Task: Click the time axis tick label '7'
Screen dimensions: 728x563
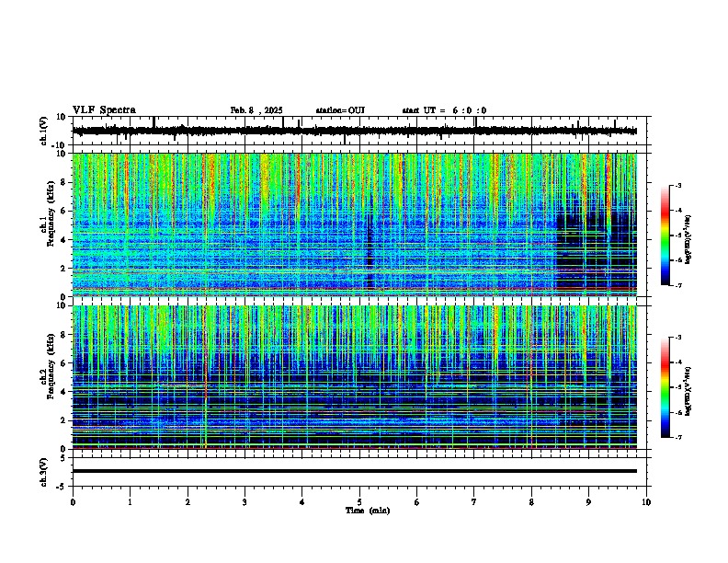Action: coord(474,502)
